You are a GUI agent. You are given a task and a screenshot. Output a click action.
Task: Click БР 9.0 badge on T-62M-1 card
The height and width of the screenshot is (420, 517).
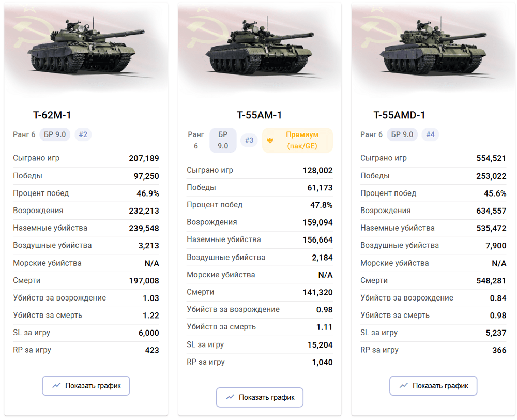click(x=55, y=134)
